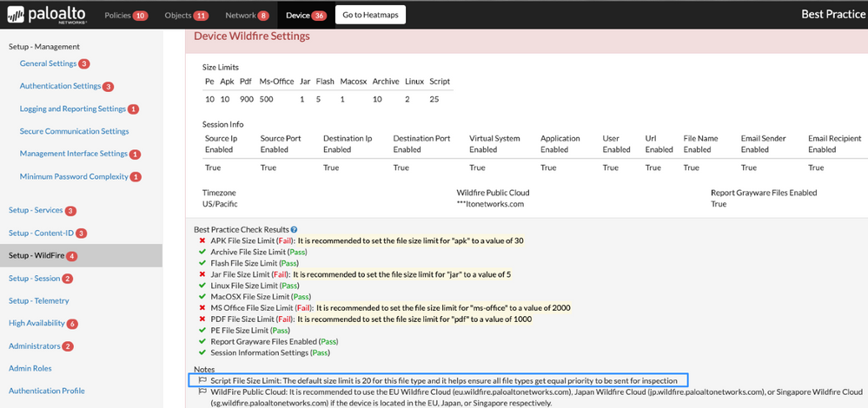This screenshot has width=868, height=408.
Task: Open Logging and Reporting Settings
Action: (73, 109)
